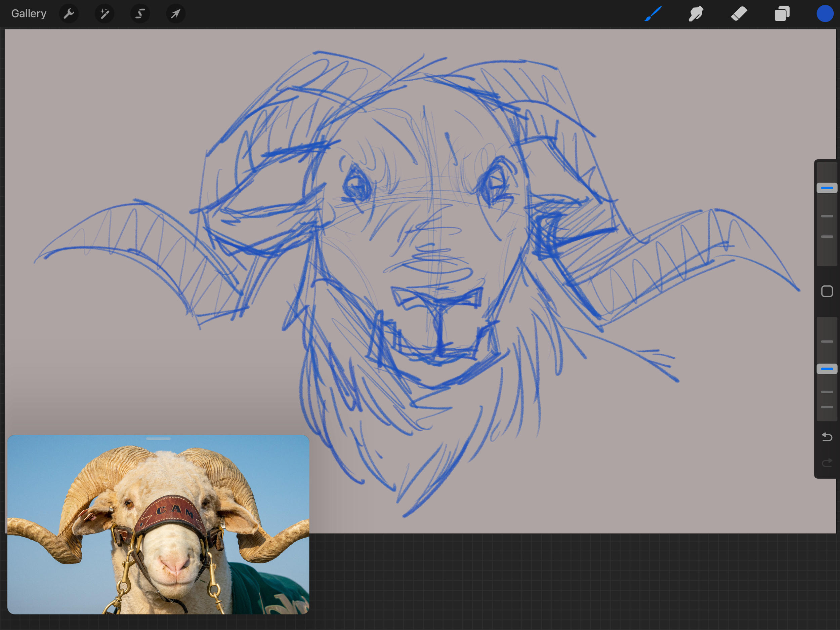Open the Adjustments magic wand menu
840x630 pixels.
click(104, 14)
